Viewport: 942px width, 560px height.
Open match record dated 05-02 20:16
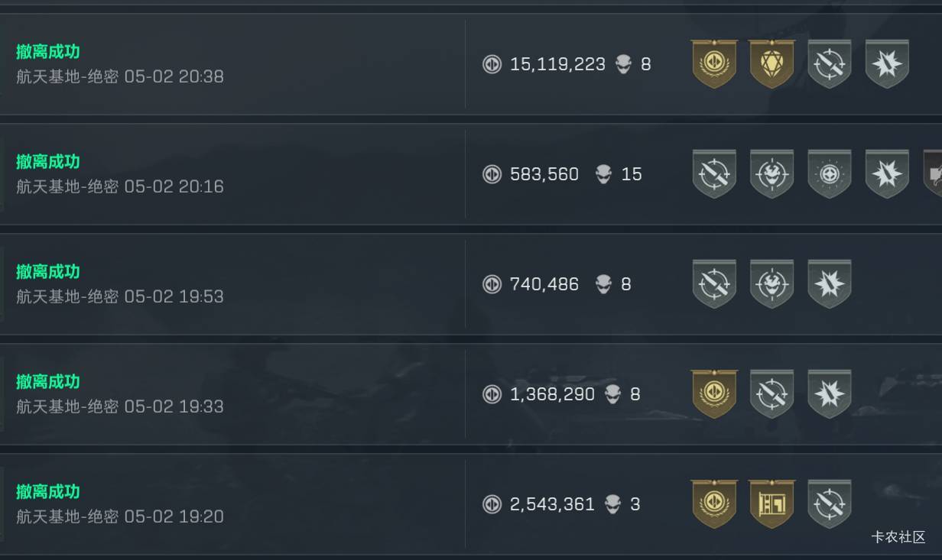(471, 174)
